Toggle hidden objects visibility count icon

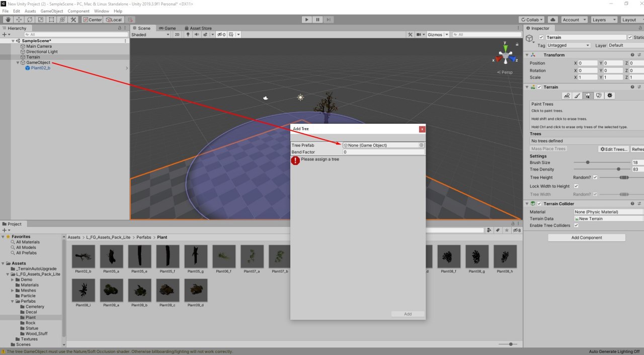[221, 35]
